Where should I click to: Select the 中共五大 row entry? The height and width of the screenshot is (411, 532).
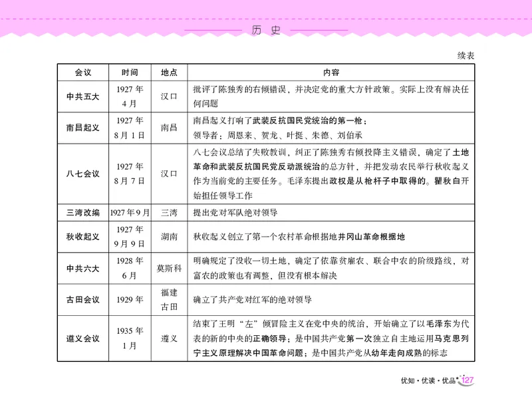84,95
